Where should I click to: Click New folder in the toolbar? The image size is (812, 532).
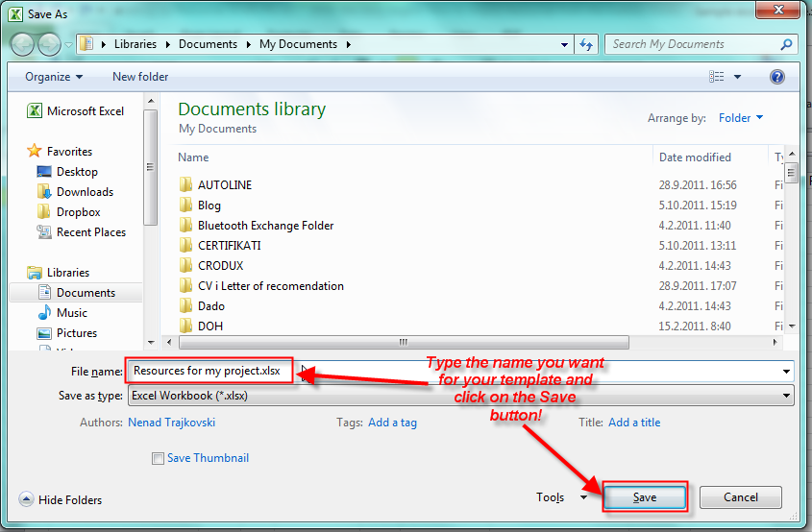[x=140, y=77]
